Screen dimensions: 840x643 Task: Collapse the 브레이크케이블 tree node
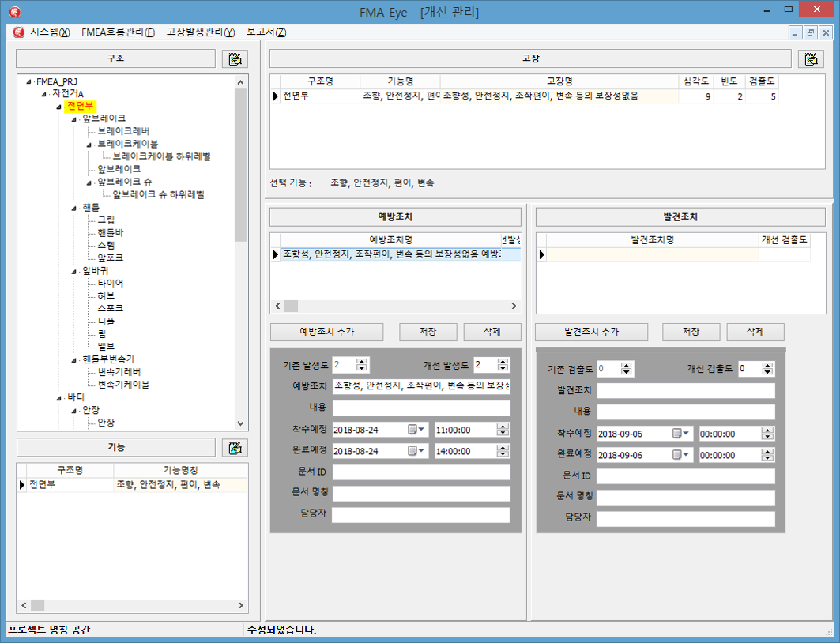(89, 145)
